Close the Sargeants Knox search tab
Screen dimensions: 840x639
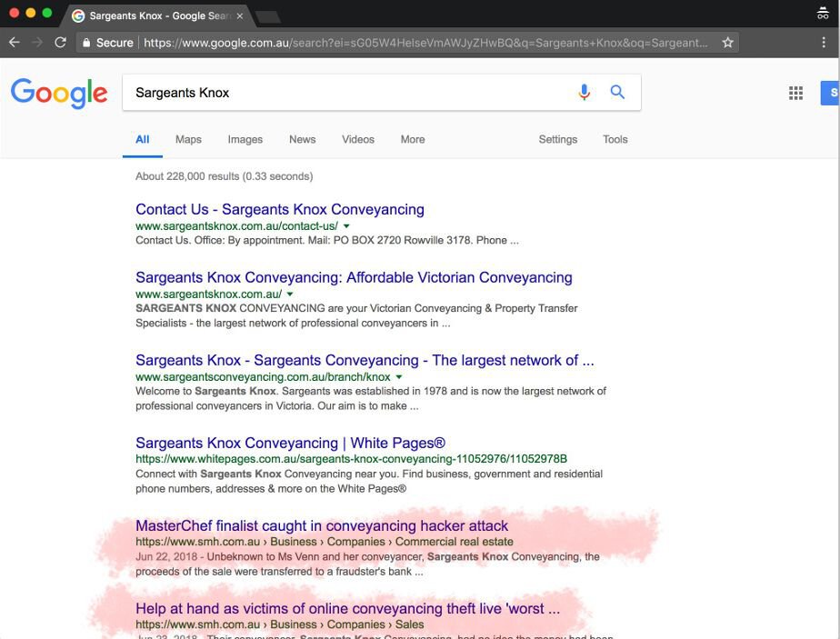pos(240,16)
